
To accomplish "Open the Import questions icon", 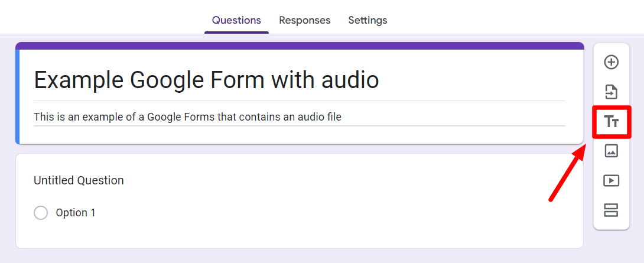I will click(611, 92).
